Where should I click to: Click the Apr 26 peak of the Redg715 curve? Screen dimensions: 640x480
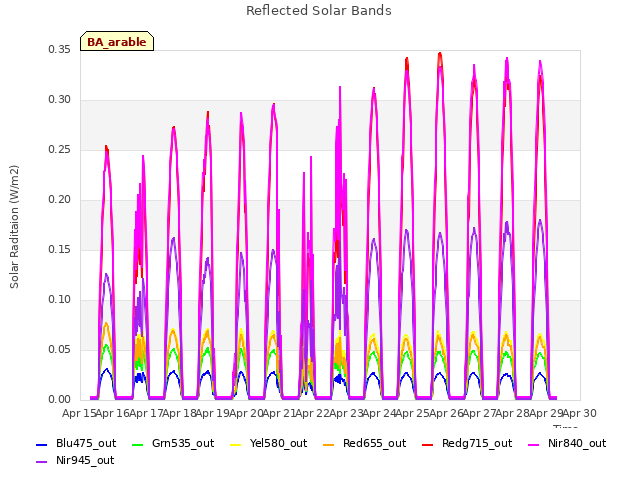coord(440,53)
